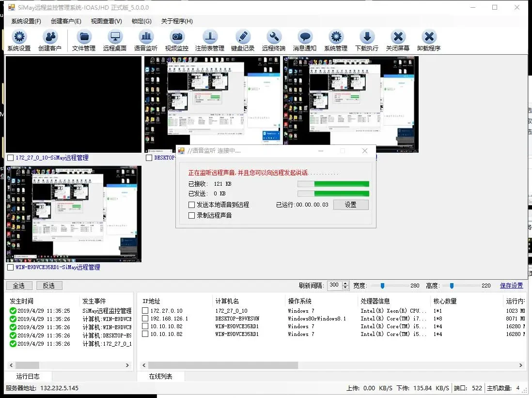Screen dimensions: 532x398
Task: Open WIN-E9DVCE35RD1 via its thumbnail link
Action: pos(53,266)
